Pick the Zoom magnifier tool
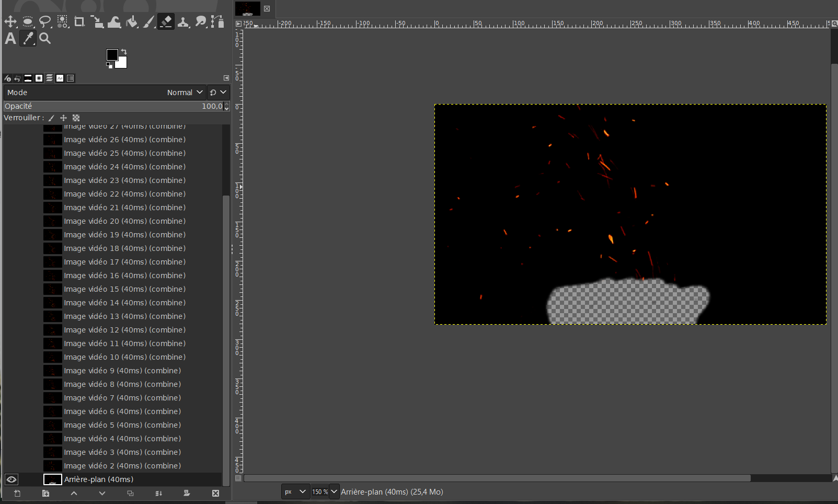Image resolution: width=838 pixels, height=504 pixels. (x=45, y=39)
